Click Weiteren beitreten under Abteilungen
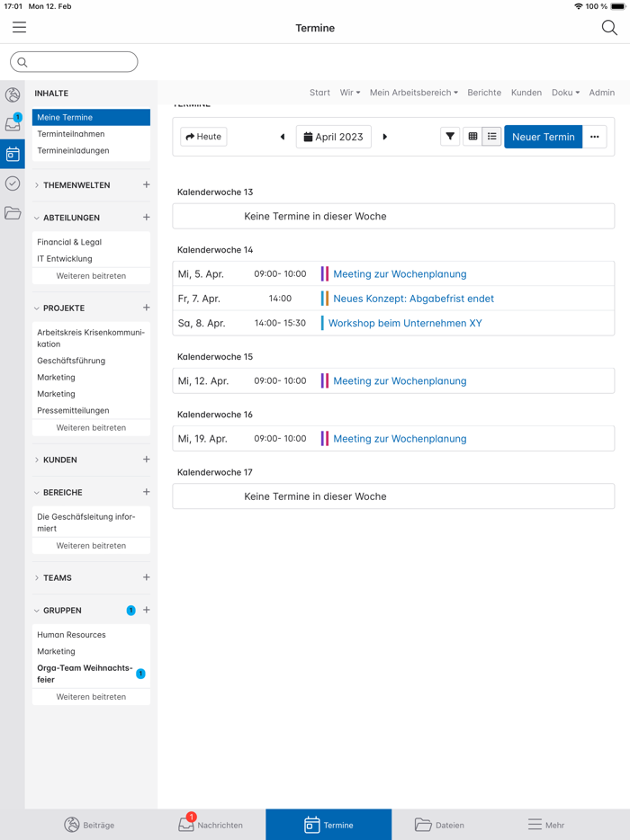This screenshot has width=630, height=840. click(x=91, y=276)
